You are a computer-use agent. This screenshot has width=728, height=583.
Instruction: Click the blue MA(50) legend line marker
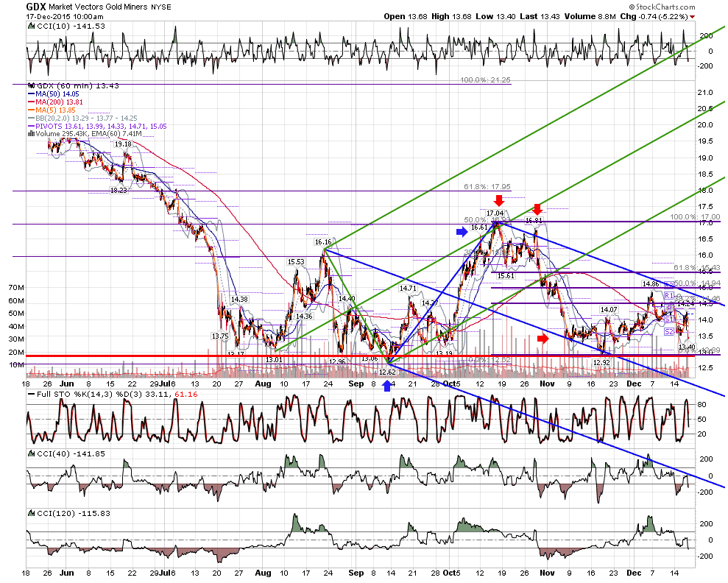pyautogui.click(x=32, y=94)
